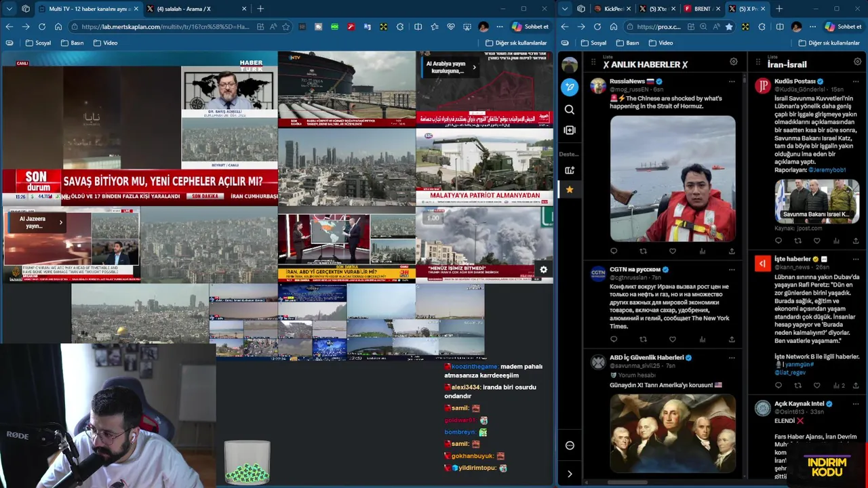The width and height of the screenshot is (868, 488).
Task: Share the RussiaNews post
Action: [x=732, y=251]
